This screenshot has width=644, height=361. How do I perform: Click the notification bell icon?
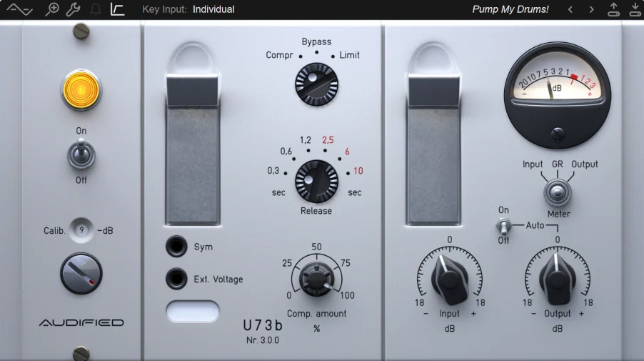coord(95,9)
